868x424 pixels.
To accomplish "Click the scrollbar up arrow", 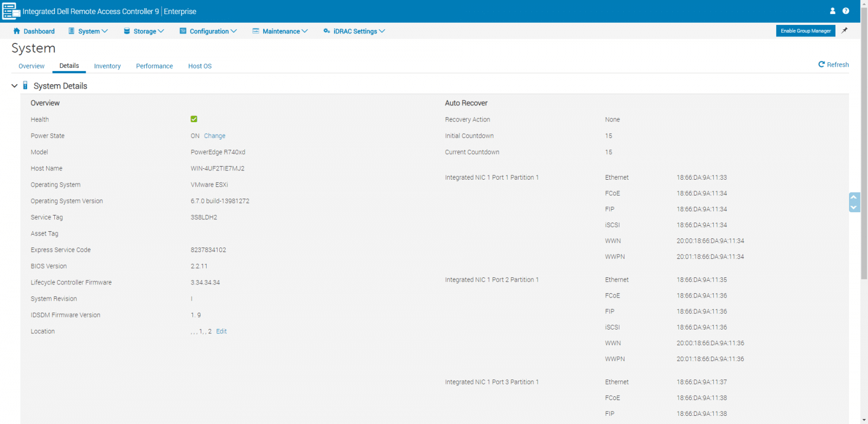I will click(x=864, y=3).
